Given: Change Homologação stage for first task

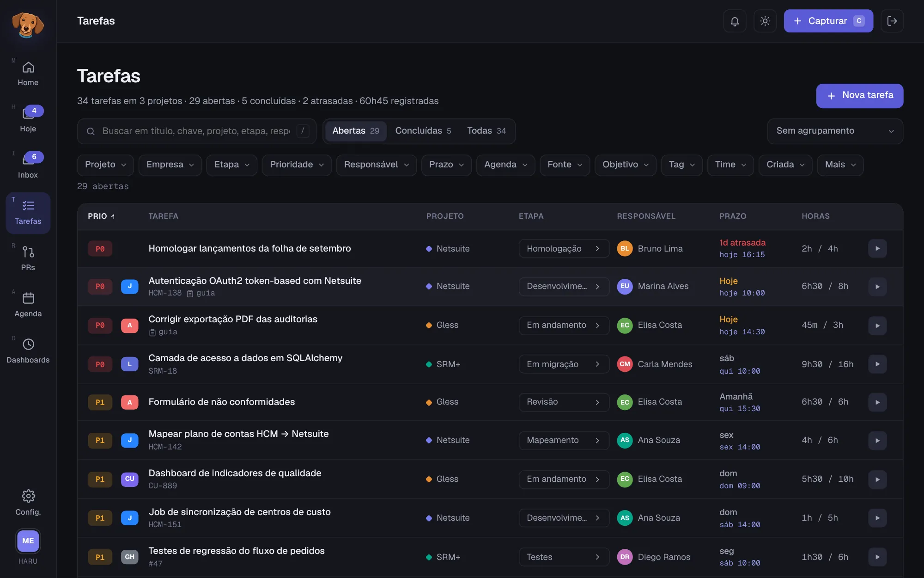Looking at the screenshot, I should [x=564, y=248].
